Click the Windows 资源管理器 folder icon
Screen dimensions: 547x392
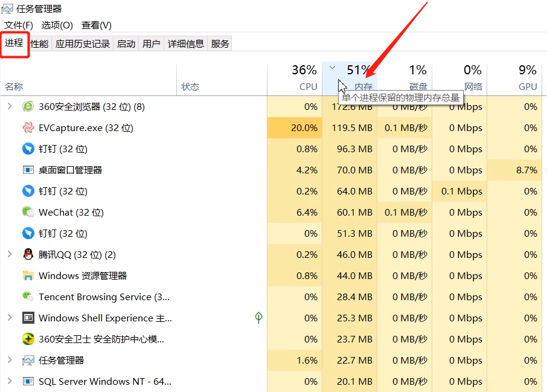(28, 275)
